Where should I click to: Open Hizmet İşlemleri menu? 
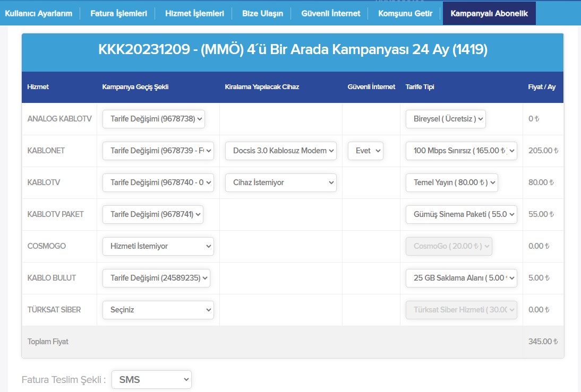[x=194, y=14]
